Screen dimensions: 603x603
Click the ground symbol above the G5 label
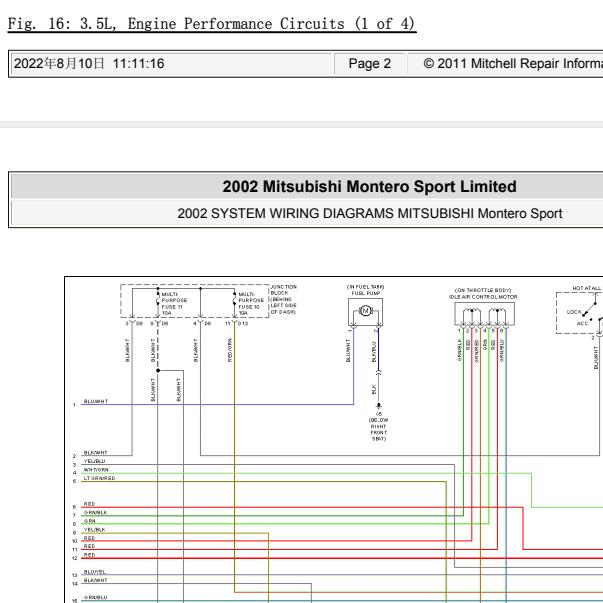pyautogui.click(x=379, y=405)
